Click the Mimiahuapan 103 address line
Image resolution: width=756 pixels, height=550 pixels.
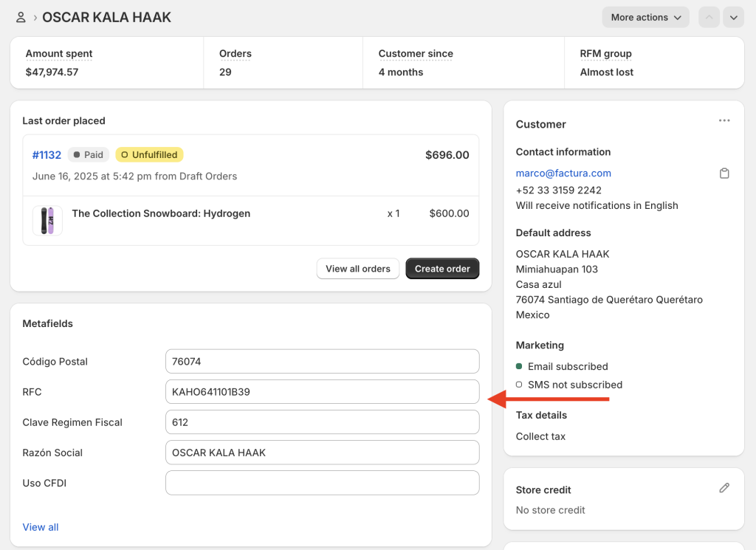coord(557,269)
